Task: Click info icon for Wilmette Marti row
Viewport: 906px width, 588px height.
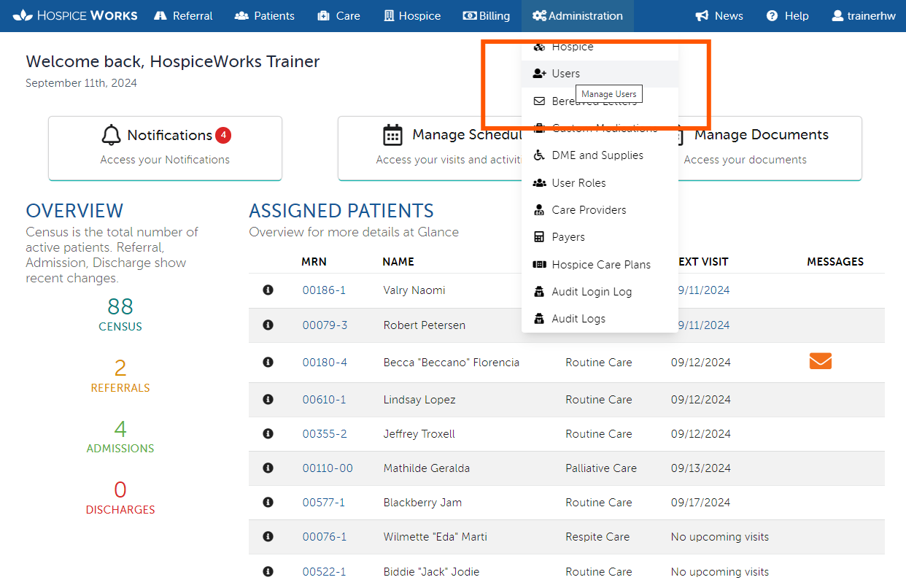Action: point(268,537)
